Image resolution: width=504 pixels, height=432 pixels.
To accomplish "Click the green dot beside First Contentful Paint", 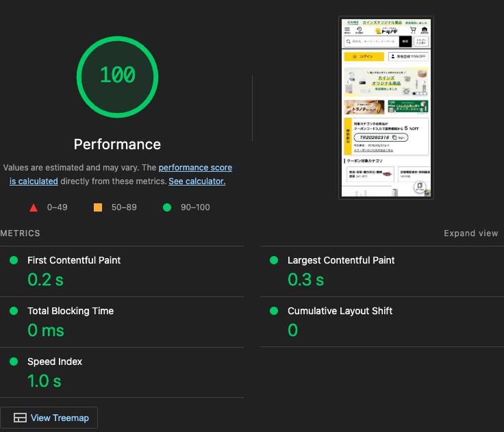I will coord(14,260).
